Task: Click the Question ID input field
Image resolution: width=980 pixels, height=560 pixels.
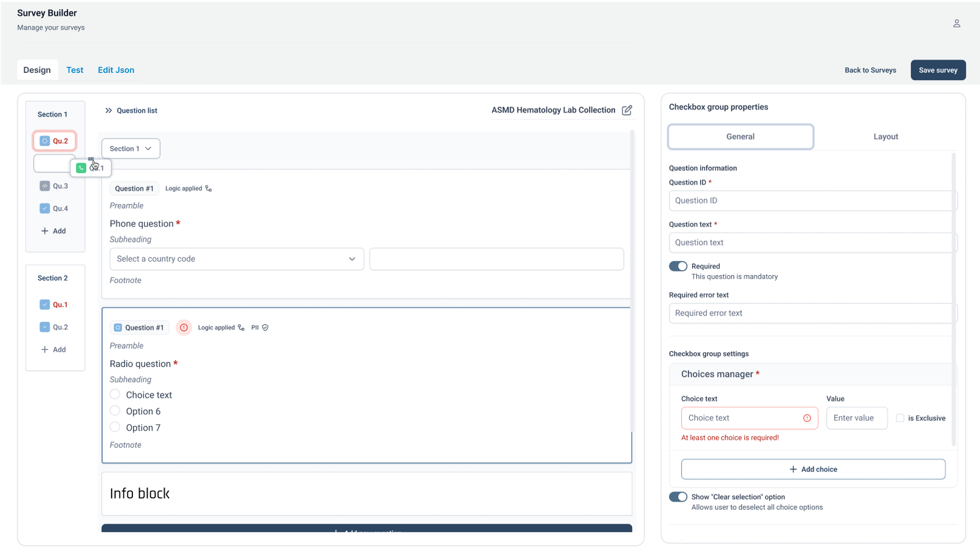Action: [x=812, y=201]
